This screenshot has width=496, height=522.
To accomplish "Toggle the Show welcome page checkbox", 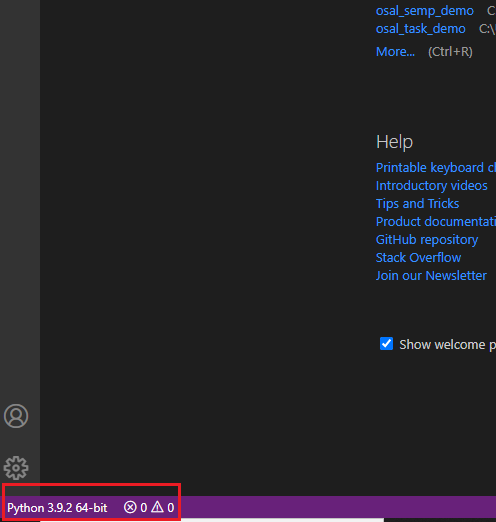I will 386,344.
